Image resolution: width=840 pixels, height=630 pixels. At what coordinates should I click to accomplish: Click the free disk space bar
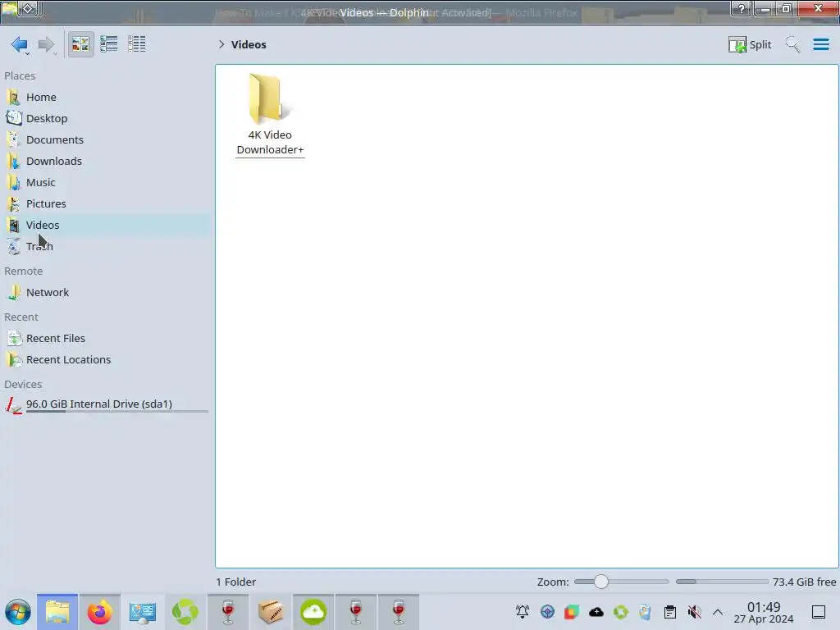click(x=722, y=582)
